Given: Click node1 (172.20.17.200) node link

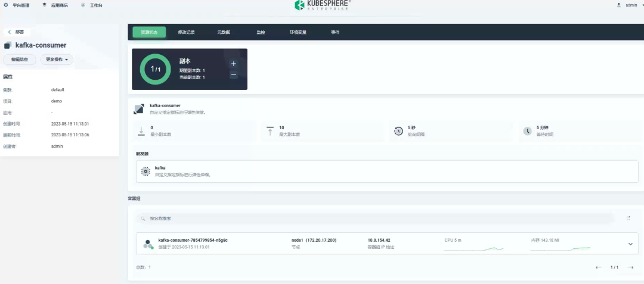Looking at the screenshot, I should tap(314, 240).
